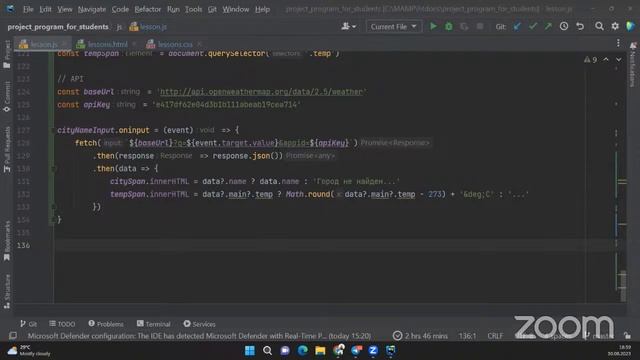Open the Services tool window

(199, 324)
